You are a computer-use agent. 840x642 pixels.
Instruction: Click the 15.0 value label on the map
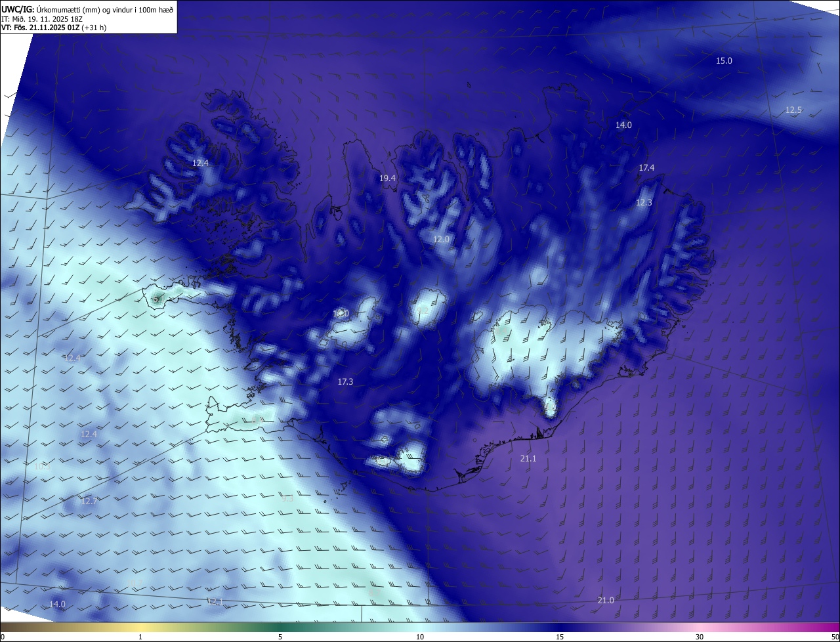point(724,60)
